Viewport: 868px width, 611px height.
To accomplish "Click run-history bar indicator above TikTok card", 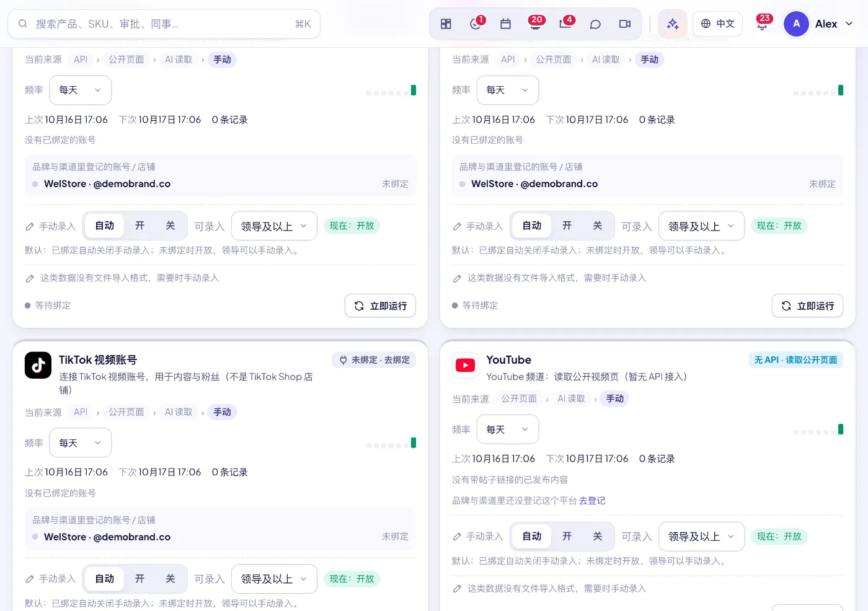I will click(x=391, y=90).
